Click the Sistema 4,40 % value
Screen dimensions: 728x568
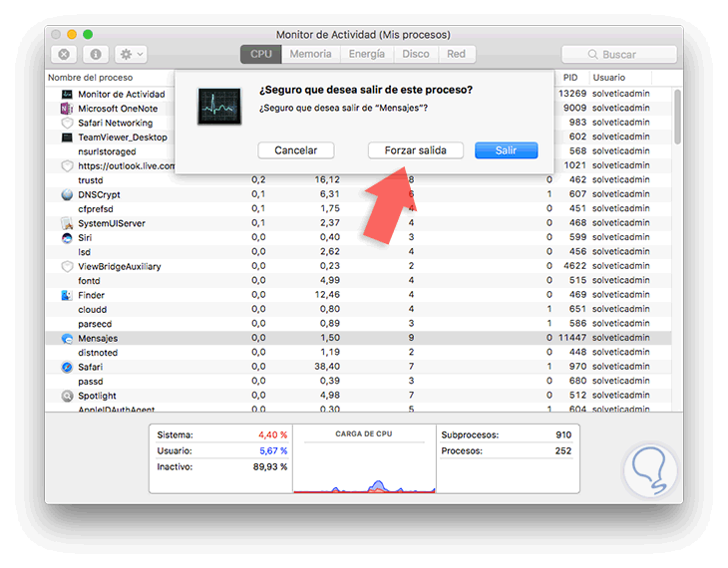[272, 434]
